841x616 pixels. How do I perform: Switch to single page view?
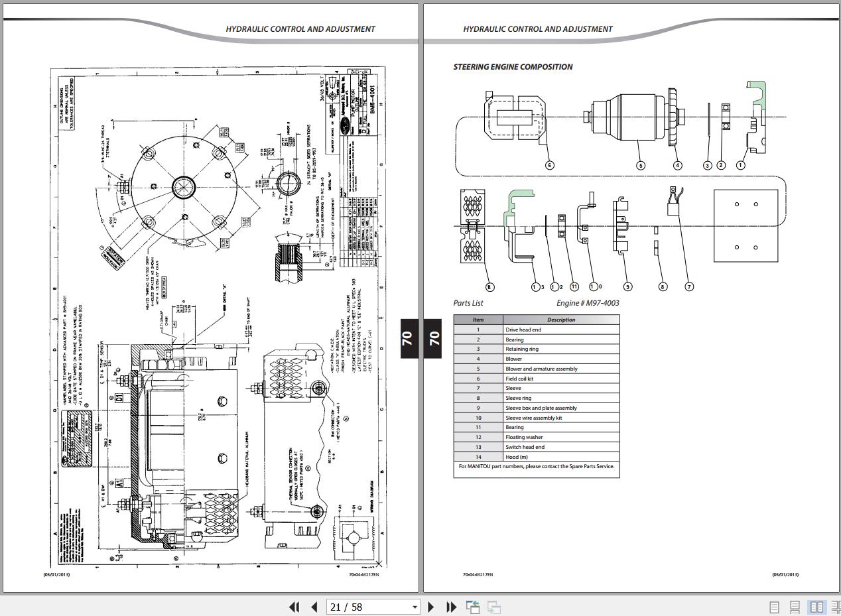pos(774,607)
